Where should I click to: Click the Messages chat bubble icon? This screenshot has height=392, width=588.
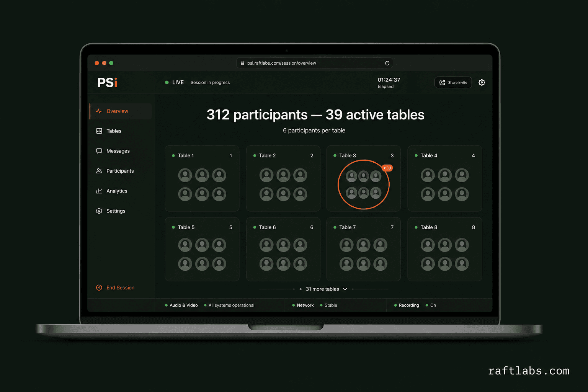[99, 151]
